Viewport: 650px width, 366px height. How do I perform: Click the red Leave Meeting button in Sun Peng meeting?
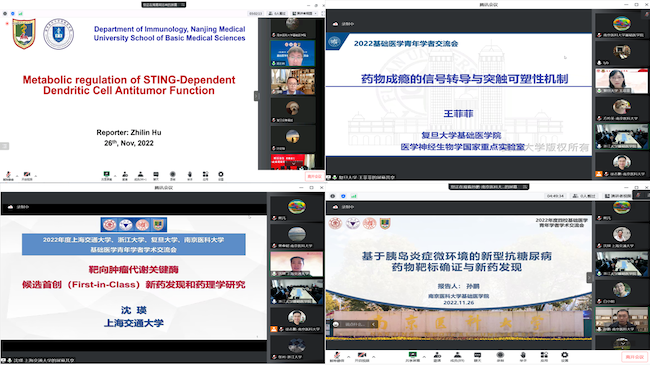635,356
